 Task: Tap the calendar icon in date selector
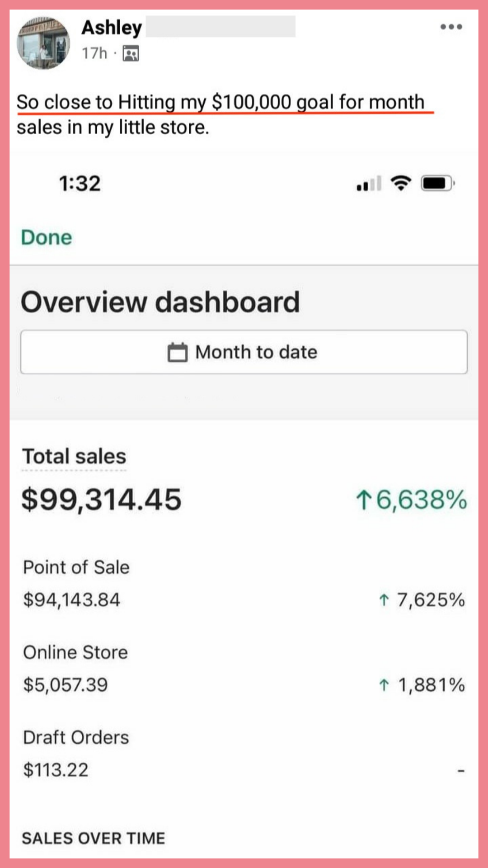(177, 352)
